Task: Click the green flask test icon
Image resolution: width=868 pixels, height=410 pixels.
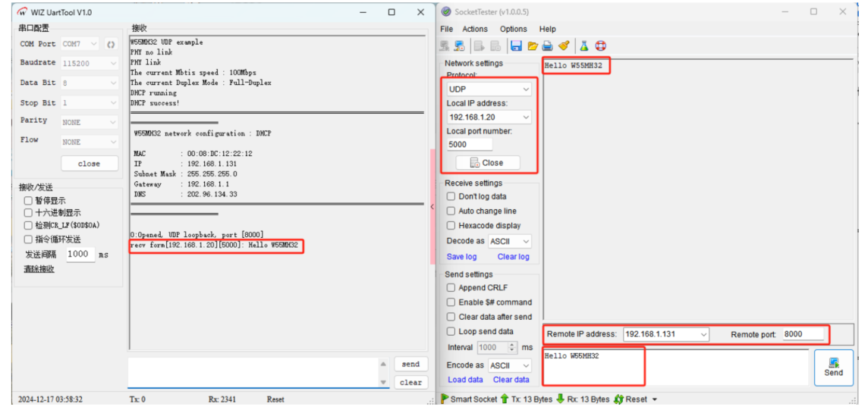Action: point(584,46)
